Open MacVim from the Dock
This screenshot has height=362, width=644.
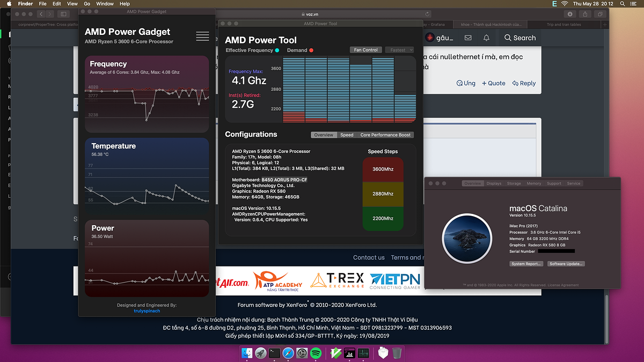coord(336,353)
